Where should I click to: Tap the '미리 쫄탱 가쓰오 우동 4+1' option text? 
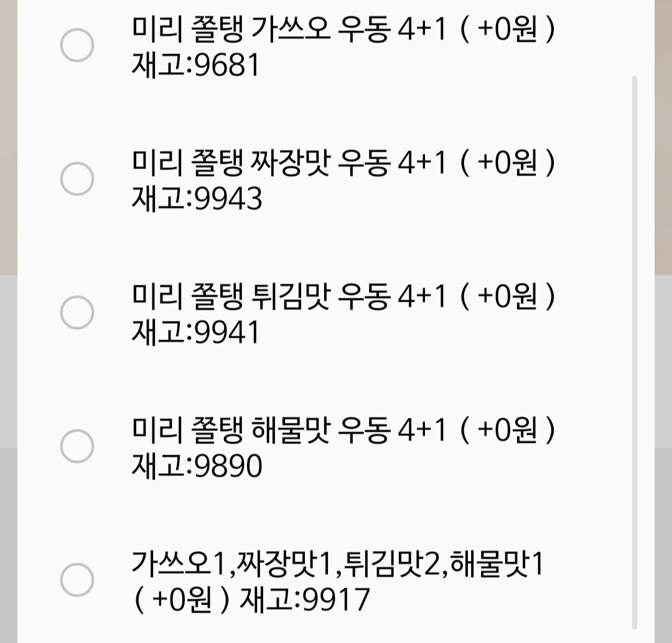pos(289,31)
